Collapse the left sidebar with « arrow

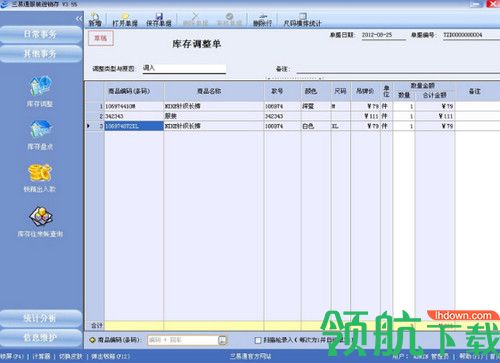click(79, 19)
